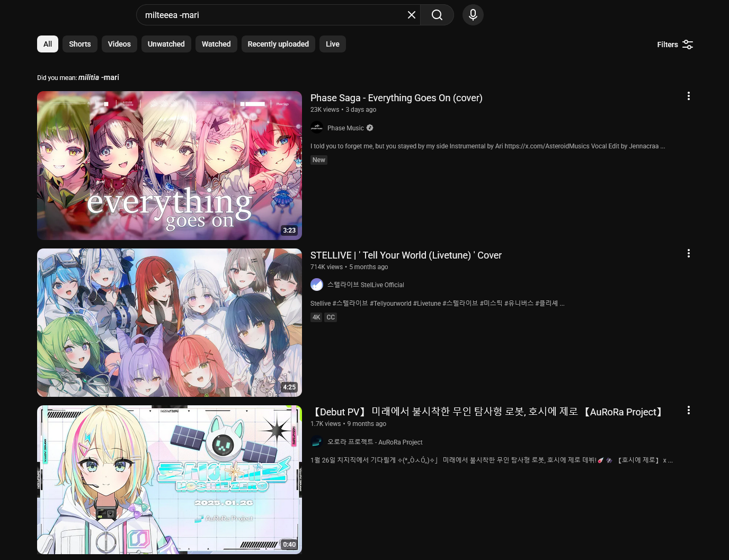Click the 0:40 duration on Debut PV thumbnail
This screenshot has height=560, width=729.
pyautogui.click(x=289, y=545)
